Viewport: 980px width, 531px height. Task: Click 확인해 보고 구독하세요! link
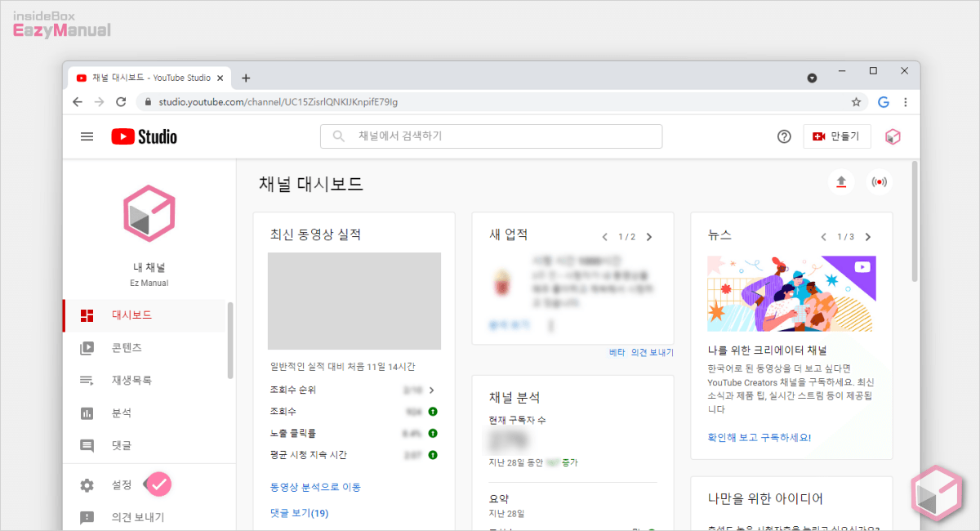(759, 437)
